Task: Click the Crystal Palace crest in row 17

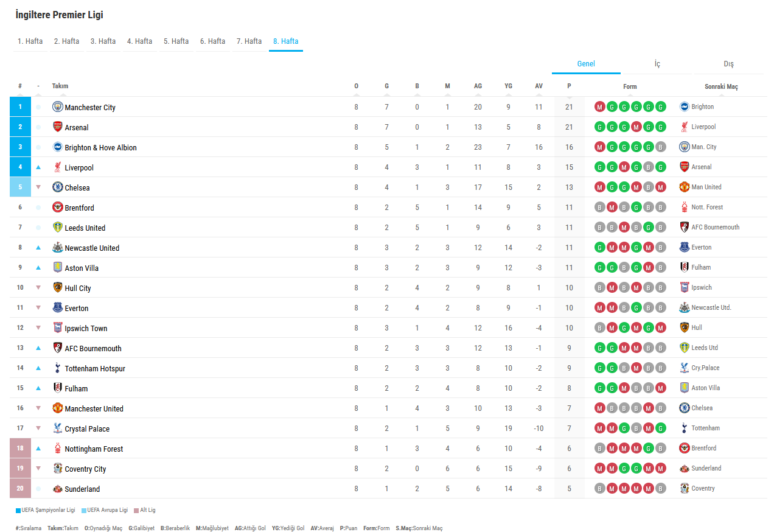Action: [x=58, y=428]
